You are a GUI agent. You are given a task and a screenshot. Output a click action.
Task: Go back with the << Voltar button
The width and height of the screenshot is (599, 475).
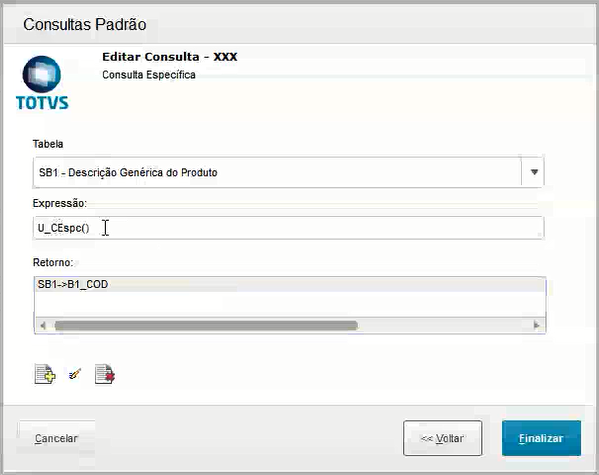[x=442, y=438]
